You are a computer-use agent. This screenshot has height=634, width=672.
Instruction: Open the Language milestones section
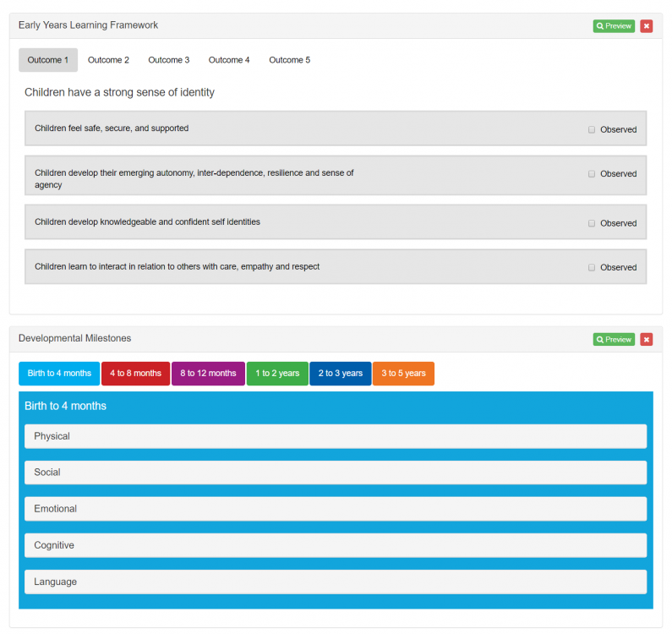[335, 582]
